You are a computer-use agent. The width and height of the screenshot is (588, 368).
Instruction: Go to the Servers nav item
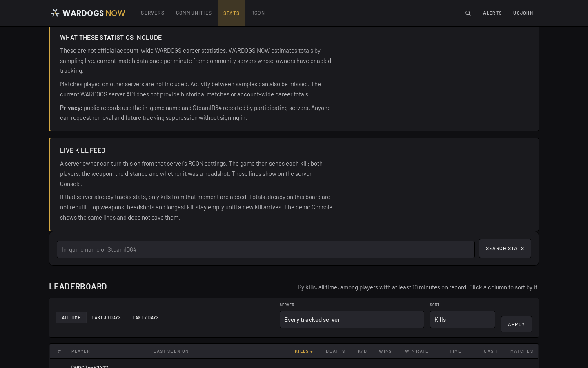(153, 13)
